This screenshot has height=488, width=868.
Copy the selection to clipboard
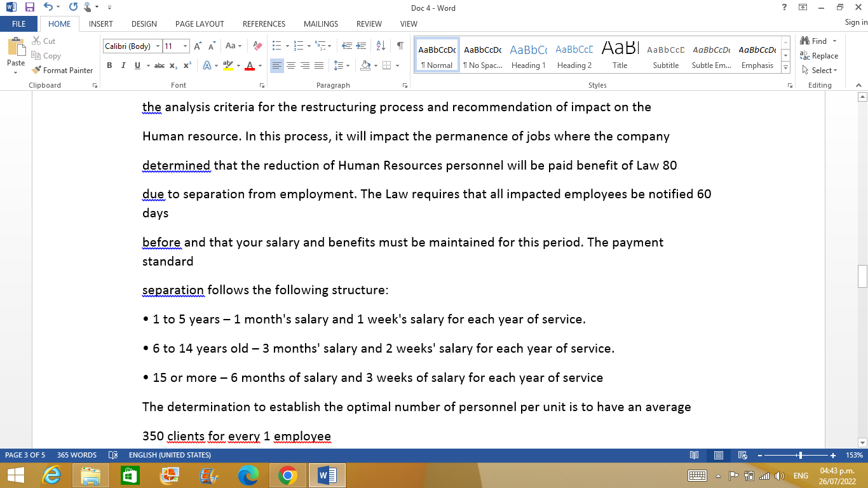pyautogui.click(x=46, y=56)
